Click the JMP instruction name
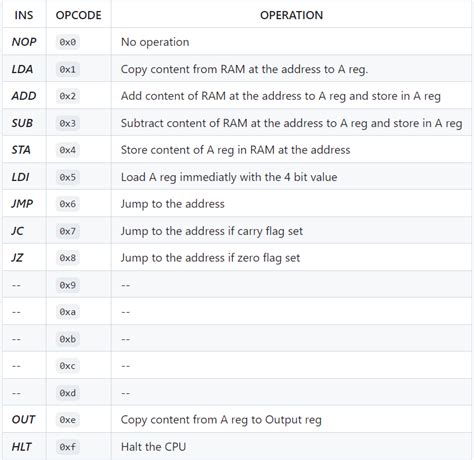The image size is (474, 460). 22,204
